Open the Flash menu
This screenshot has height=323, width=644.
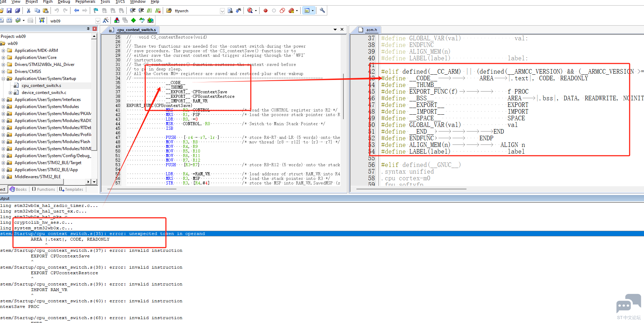[x=48, y=2]
